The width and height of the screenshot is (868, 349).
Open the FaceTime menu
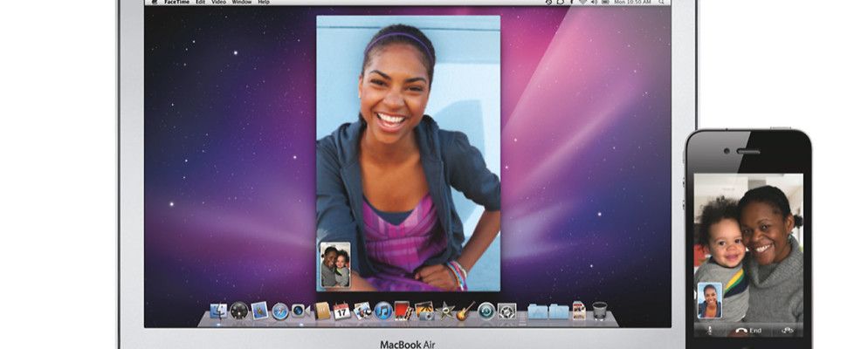click(176, 3)
